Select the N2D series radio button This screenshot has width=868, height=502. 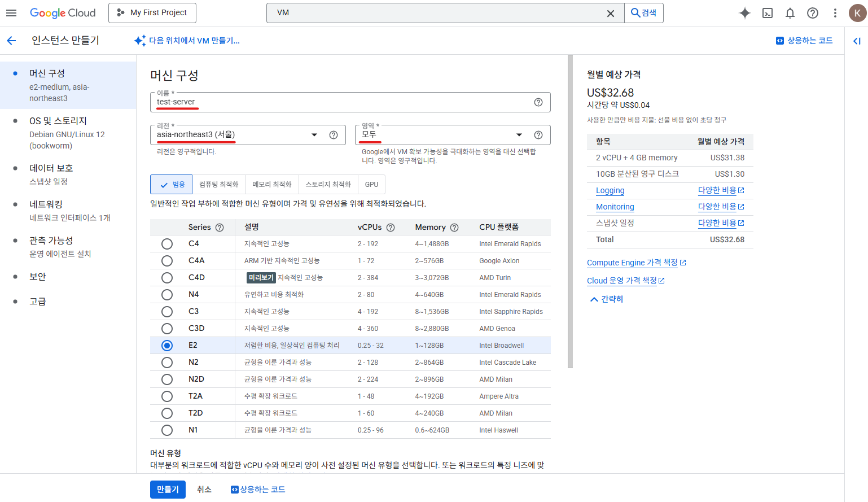tap(167, 379)
